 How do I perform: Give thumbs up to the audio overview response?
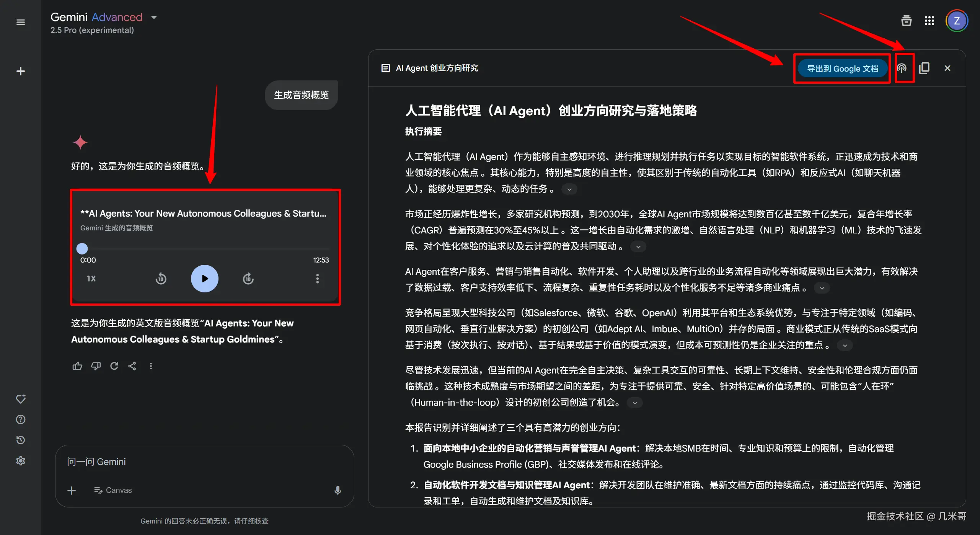click(77, 366)
